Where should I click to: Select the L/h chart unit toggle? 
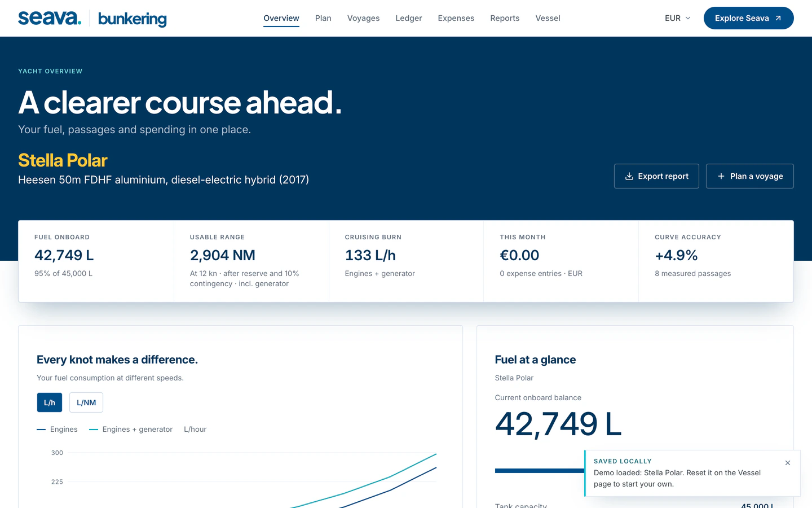pyautogui.click(x=50, y=402)
